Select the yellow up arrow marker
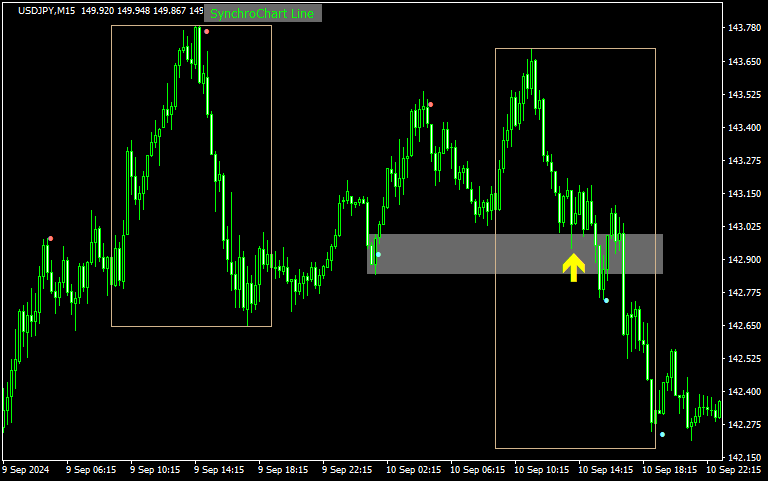Image resolution: width=768 pixels, height=481 pixels. (573, 267)
